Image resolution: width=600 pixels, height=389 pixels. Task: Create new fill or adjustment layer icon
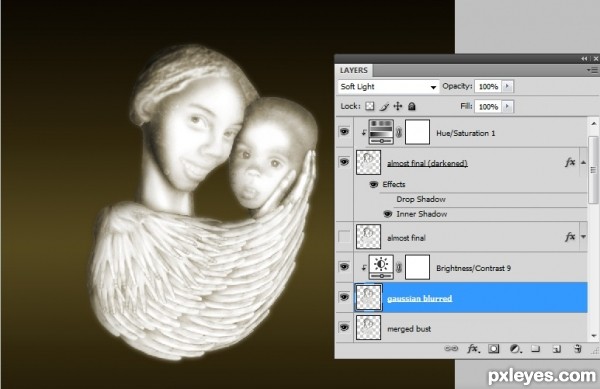pyautogui.click(x=515, y=348)
